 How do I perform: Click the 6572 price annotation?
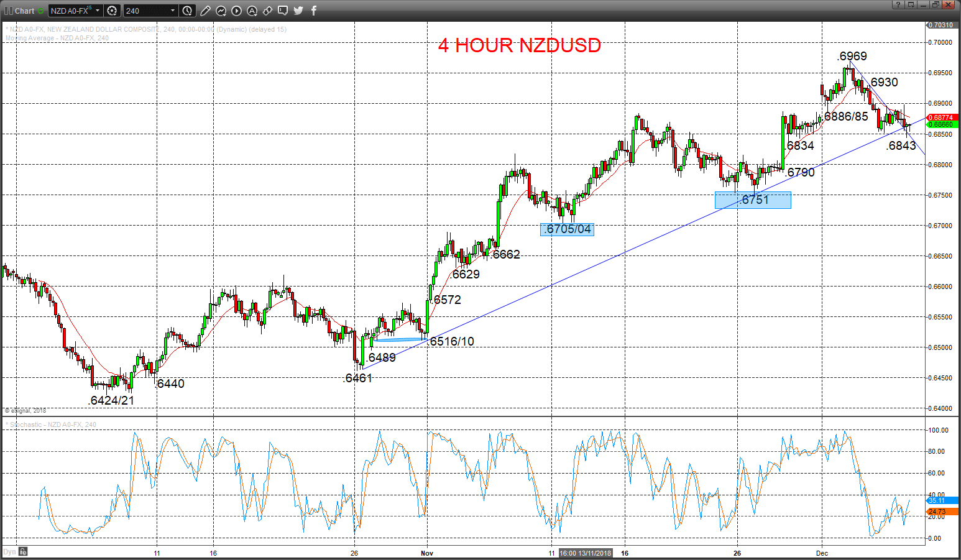coord(448,300)
